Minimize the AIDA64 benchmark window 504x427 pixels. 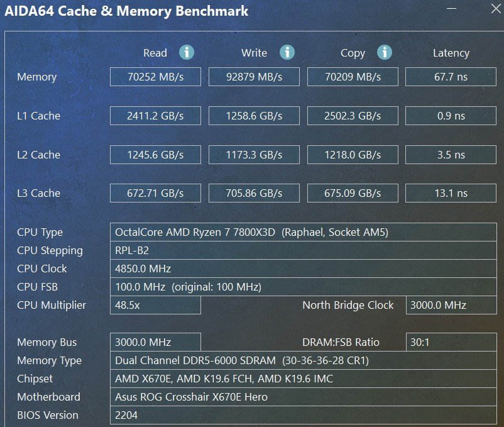[452, 9]
